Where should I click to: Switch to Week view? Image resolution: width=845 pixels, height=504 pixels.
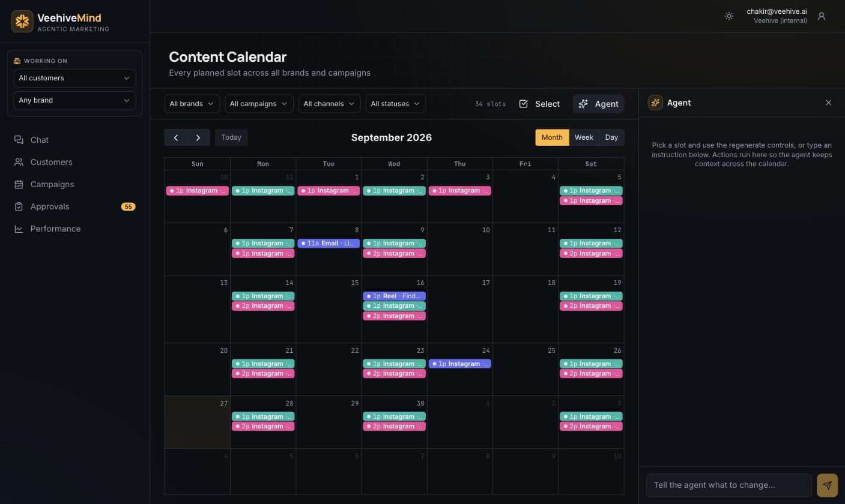coord(584,137)
